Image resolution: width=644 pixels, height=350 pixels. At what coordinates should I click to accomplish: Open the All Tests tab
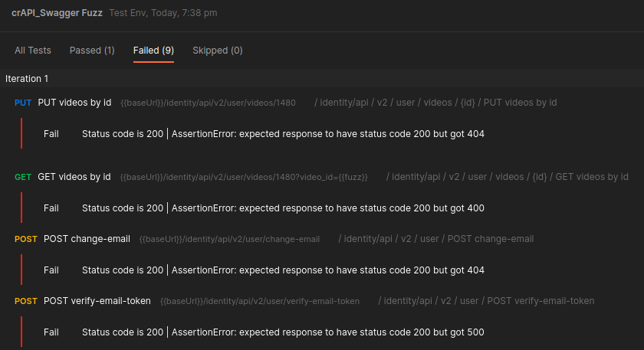33,51
